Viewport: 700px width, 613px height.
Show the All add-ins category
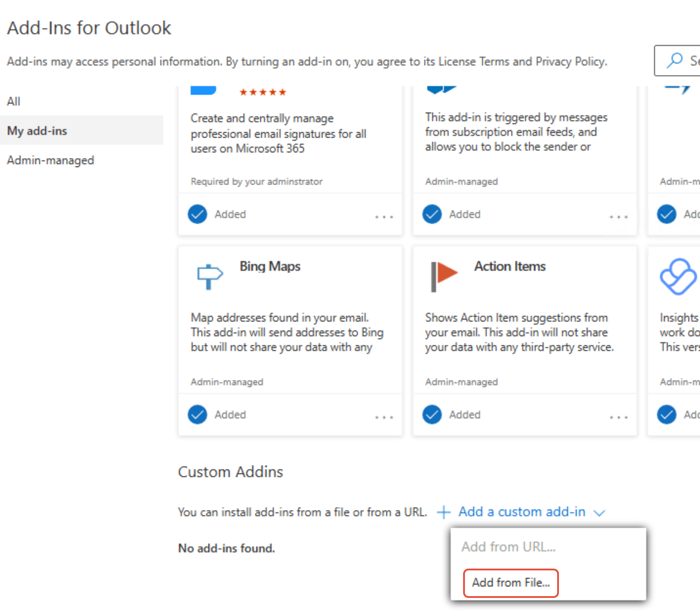(14, 102)
